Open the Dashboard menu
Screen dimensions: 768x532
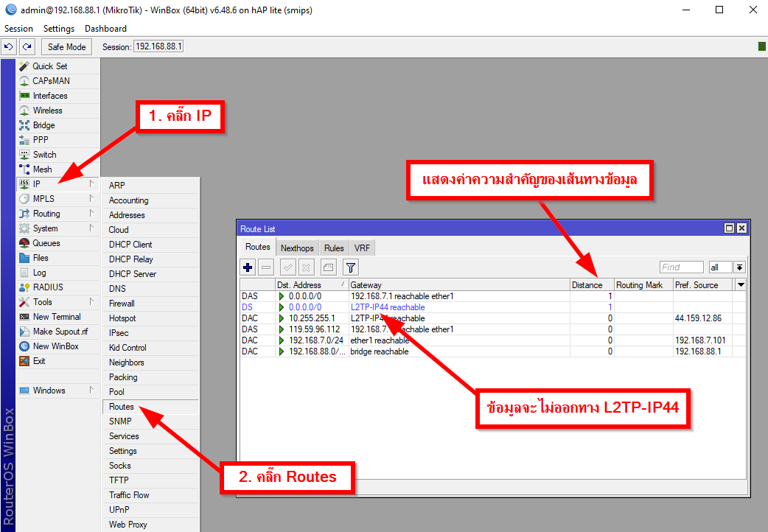coord(106,29)
